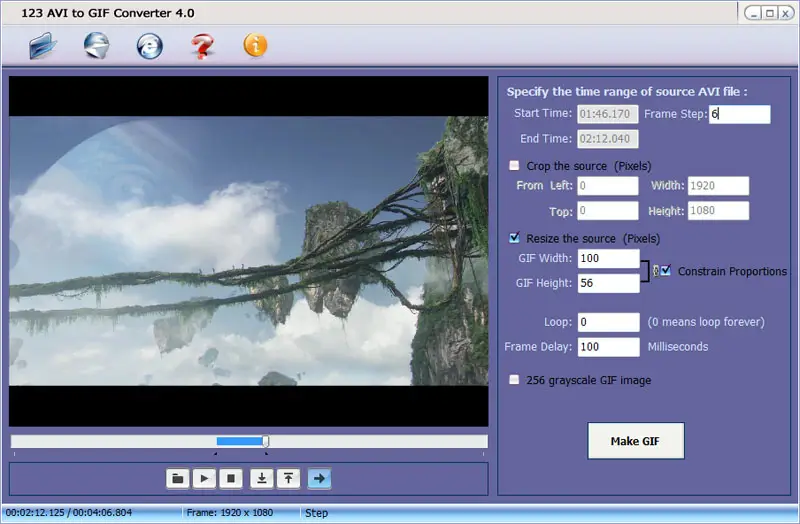Viewport: 800px width, 524px height.
Task: Toggle Constrain Proportions checkbox
Action: click(666, 270)
